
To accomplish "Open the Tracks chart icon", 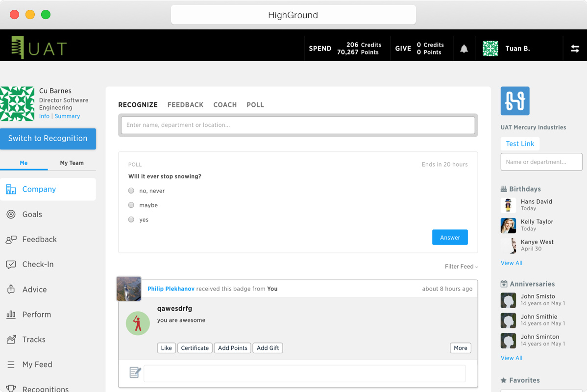I will [x=11, y=339].
